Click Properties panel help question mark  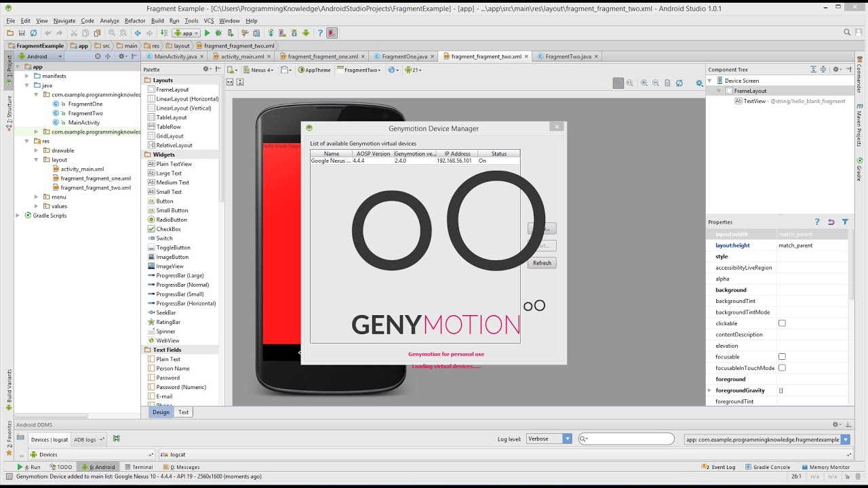click(x=817, y=222)
